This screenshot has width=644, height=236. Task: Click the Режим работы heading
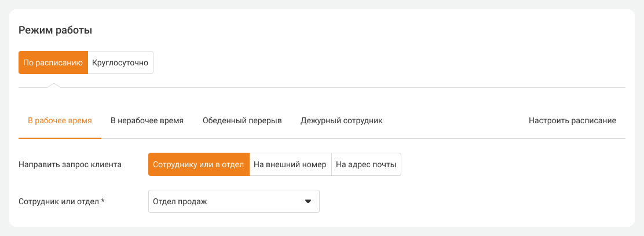pos(56,30)
